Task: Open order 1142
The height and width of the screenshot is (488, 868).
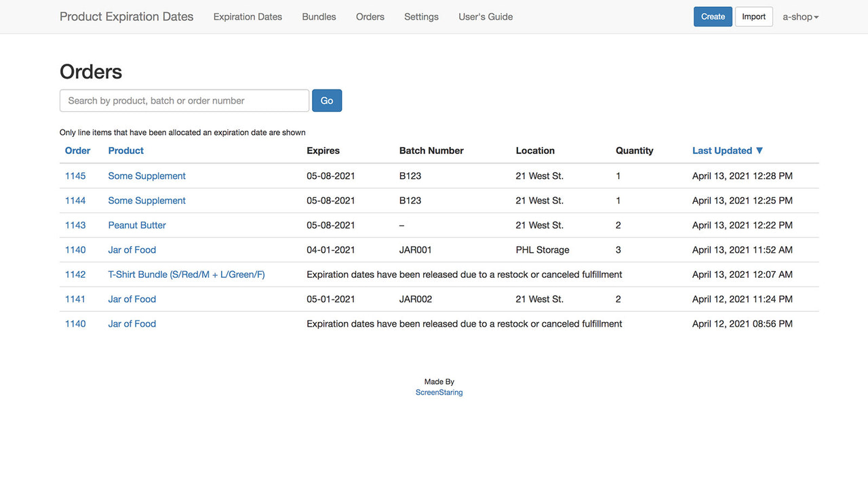Action: click(x=75, y=274)
